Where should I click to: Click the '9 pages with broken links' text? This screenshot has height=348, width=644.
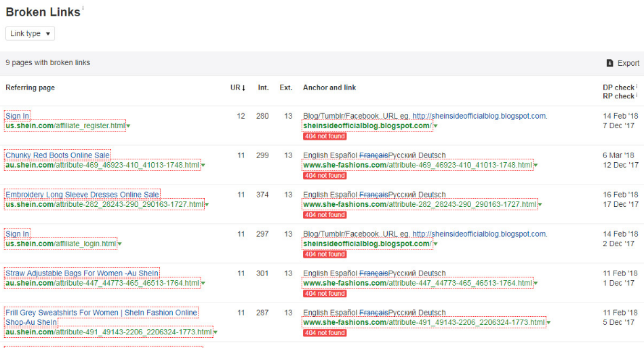47,62
